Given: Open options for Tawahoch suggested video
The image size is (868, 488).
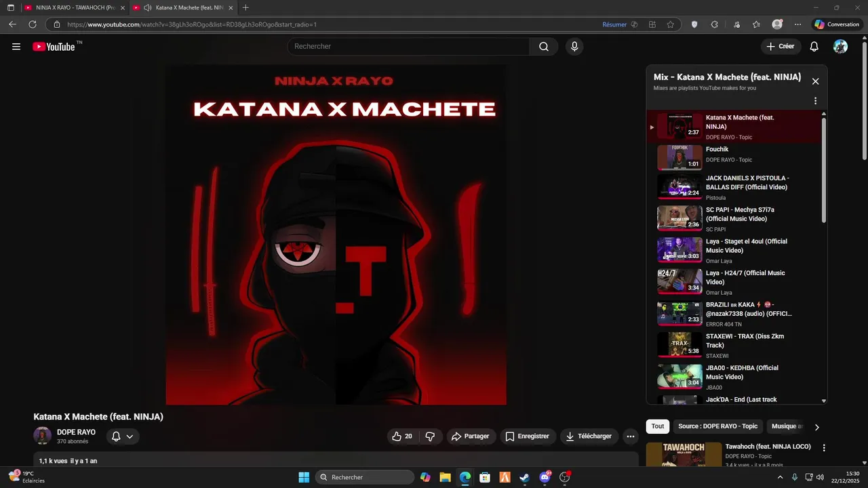Looking at the screenshot, I should coord(824,448).
